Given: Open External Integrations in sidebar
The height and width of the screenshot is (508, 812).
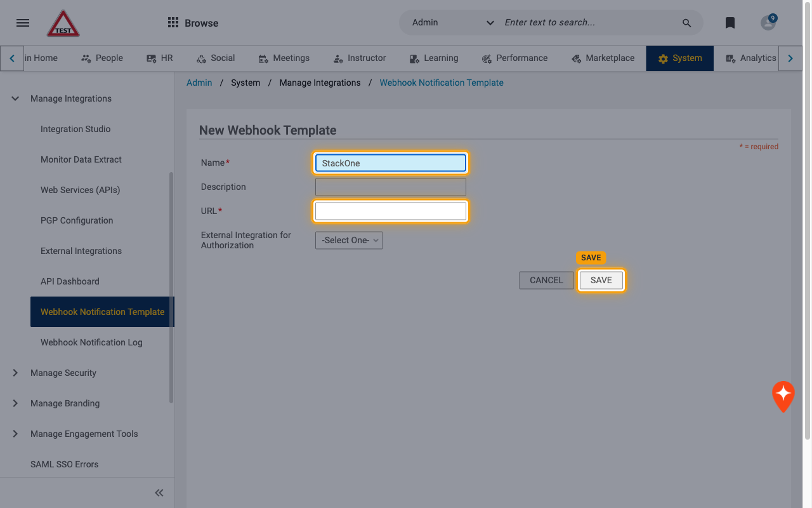Looking at the screenshot, I should tap(81, 251).
